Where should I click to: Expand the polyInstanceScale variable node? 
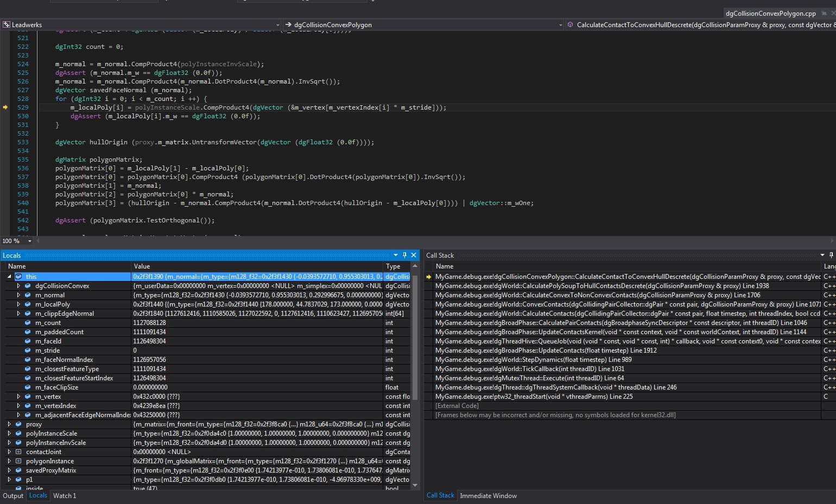pos(9,433)
